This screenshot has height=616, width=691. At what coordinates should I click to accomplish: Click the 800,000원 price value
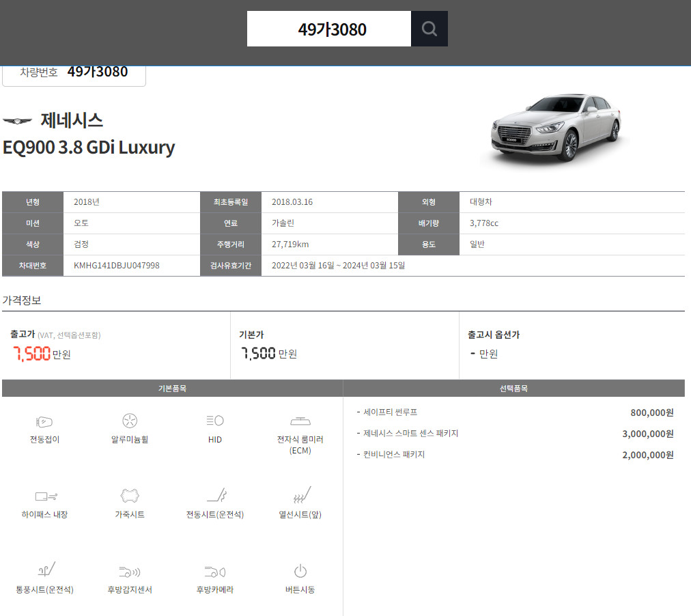[x=652, y=413]
